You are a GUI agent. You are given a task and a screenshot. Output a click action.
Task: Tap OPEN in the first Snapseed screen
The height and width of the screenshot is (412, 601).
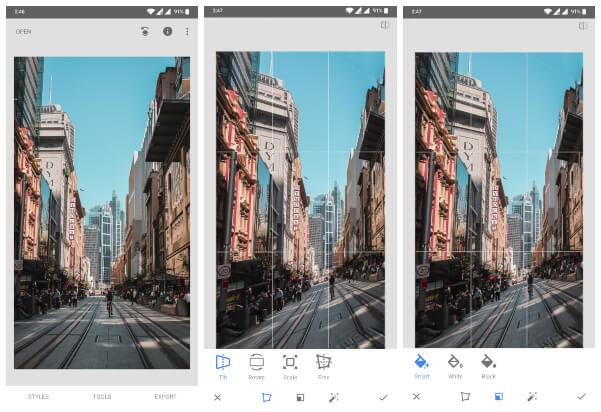(23, 32)
